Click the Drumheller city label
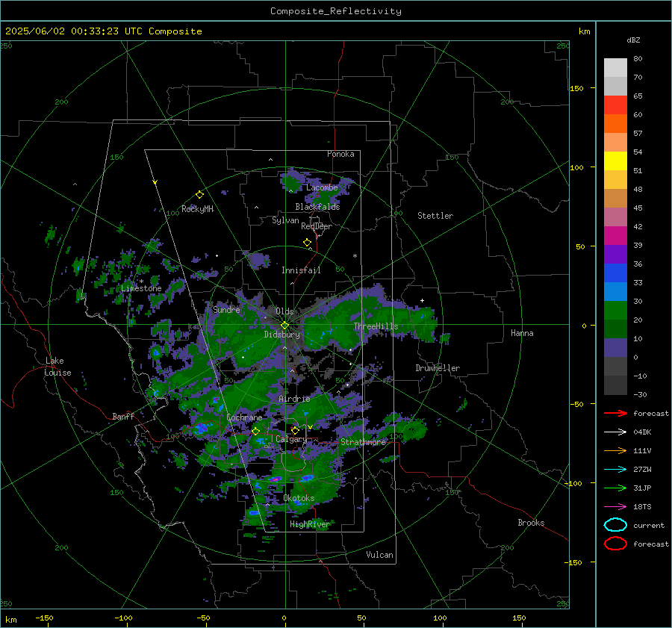This screenshot has width=672, height=628. (x=438, y=368)
